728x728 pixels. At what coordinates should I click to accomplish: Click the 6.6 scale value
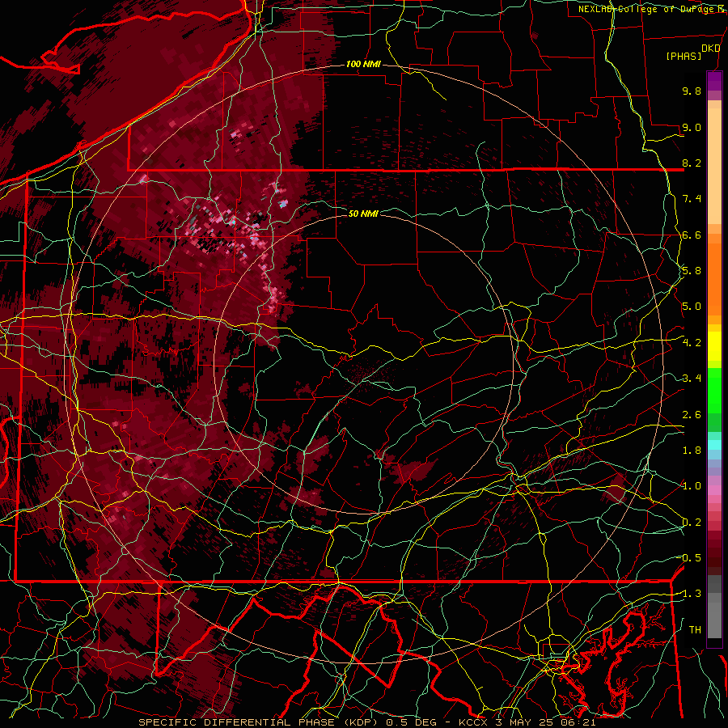click(x=692, y=235)
